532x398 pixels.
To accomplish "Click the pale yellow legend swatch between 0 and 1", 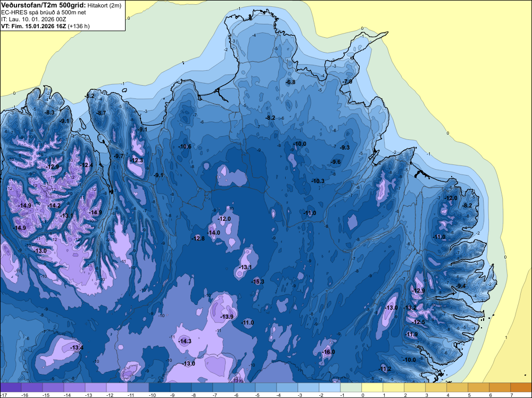I will tap(372, 387).
